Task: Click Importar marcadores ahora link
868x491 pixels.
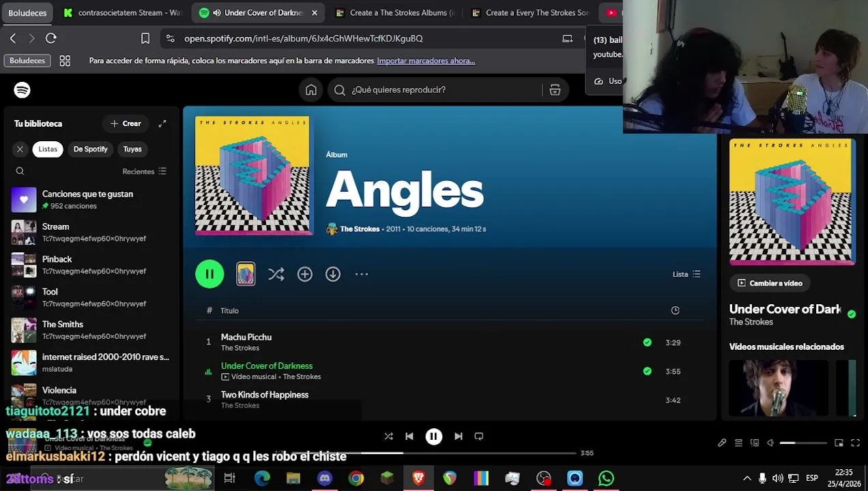Action: (x=426, y=61)
